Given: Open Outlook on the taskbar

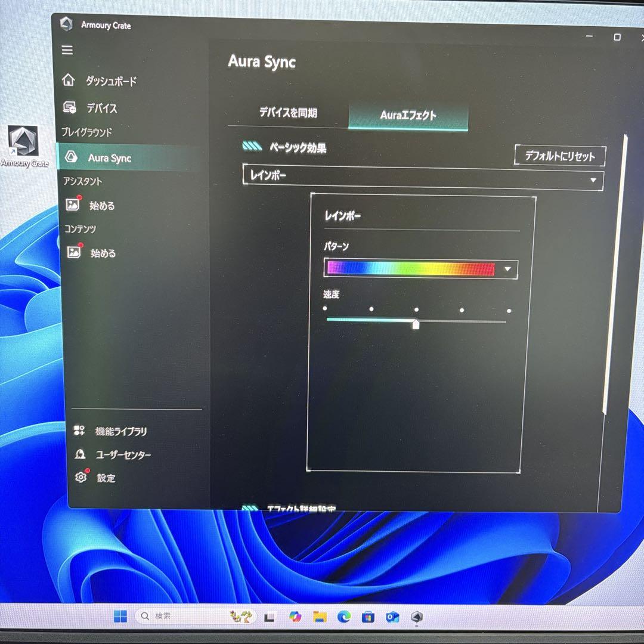Looking at the screenshot, I should (392, 617).
